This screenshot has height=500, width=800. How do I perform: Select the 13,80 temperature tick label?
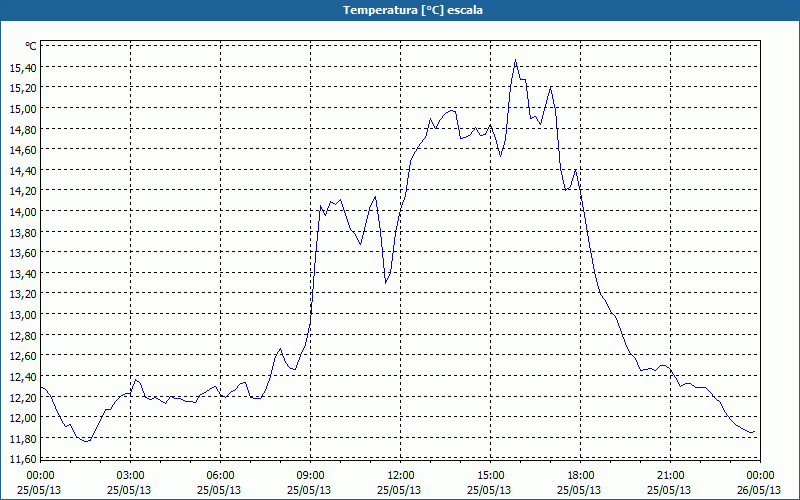(22, 232)
